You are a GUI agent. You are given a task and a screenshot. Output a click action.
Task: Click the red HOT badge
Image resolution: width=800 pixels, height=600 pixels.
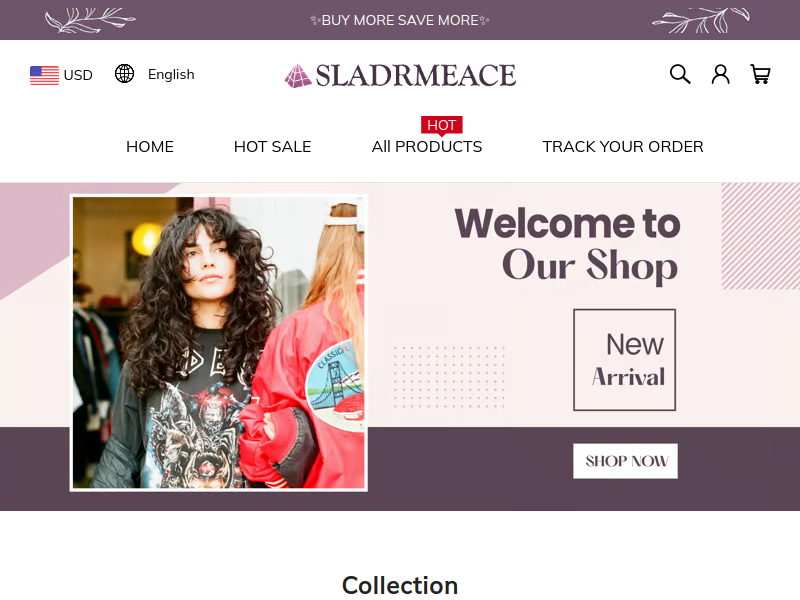[x=441, y=126]
